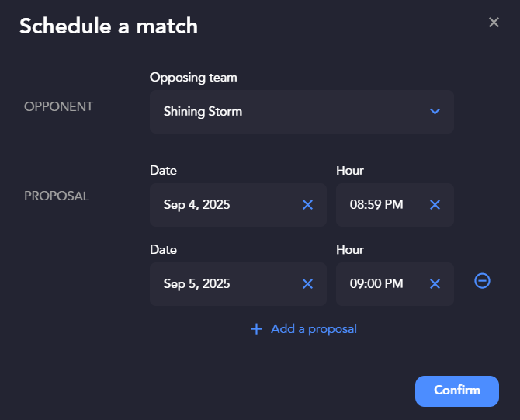Click the plus icon beside Add a proposal
520x420 pixels.
(256, 329)
